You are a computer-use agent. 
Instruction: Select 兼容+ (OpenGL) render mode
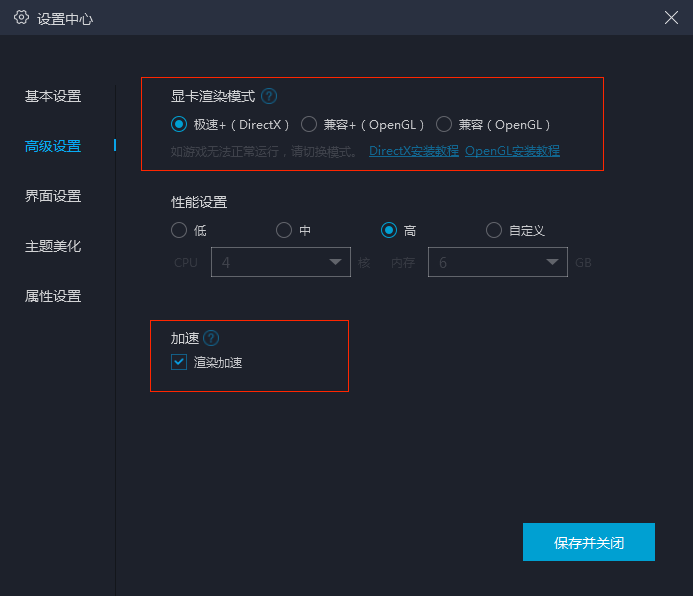point(309,125)
